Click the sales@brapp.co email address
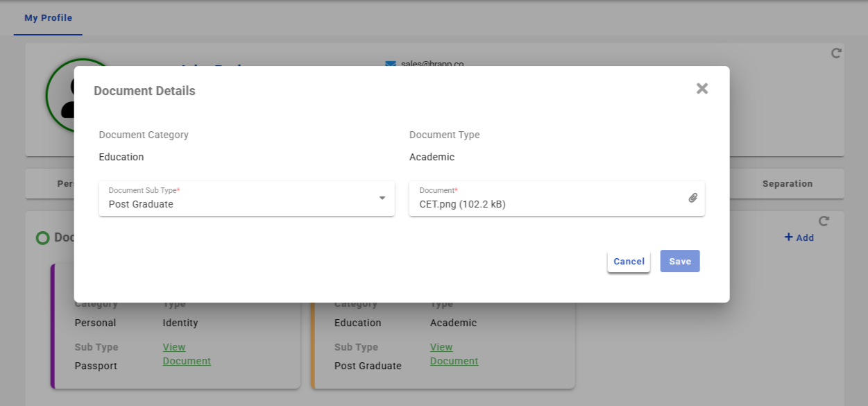The image size is (868, 406). 432,64
